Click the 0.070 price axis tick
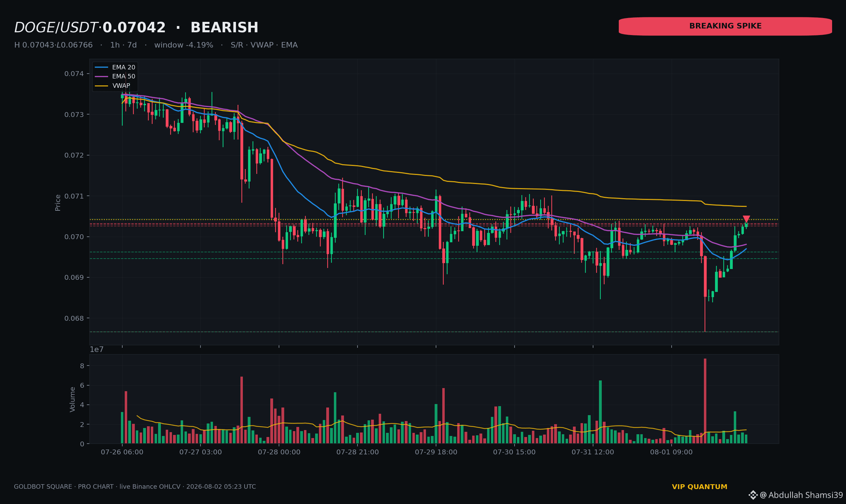Viewport: 846px width, 504px height. point(74,237)
